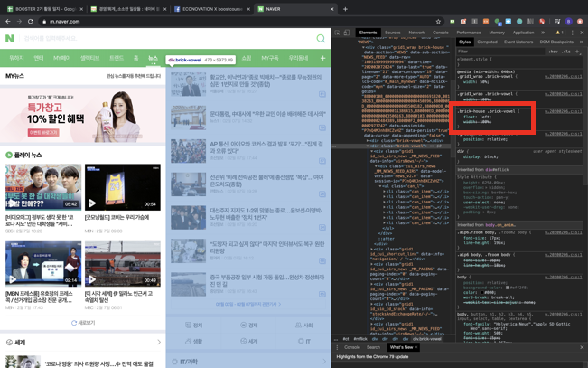This screenshot has width=588, height=368.
Task: Add a new style rule with plus
Action: (x=577, y=52)
